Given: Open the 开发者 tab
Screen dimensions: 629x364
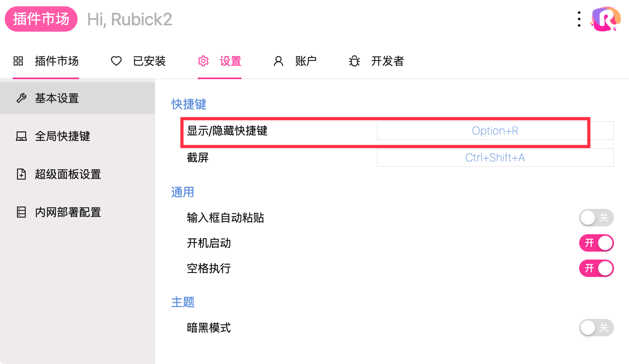Looking at the screenshot, I should (x=387, y=61).
